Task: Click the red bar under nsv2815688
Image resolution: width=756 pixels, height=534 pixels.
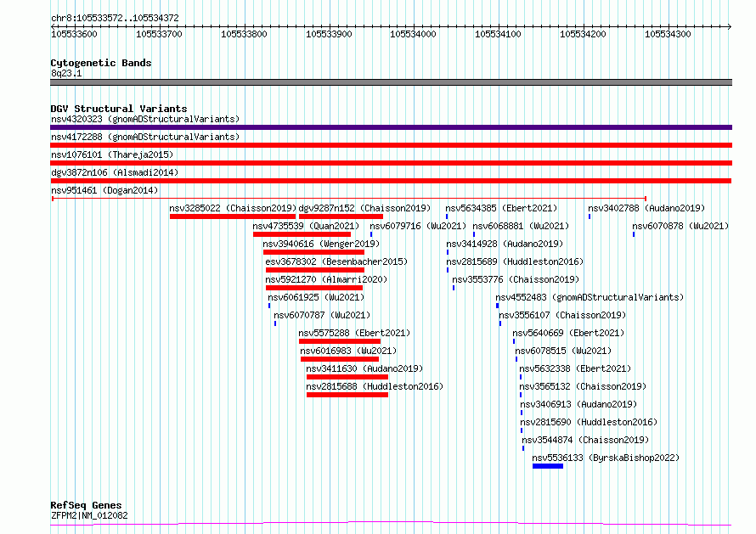Action: pos(347,396)
